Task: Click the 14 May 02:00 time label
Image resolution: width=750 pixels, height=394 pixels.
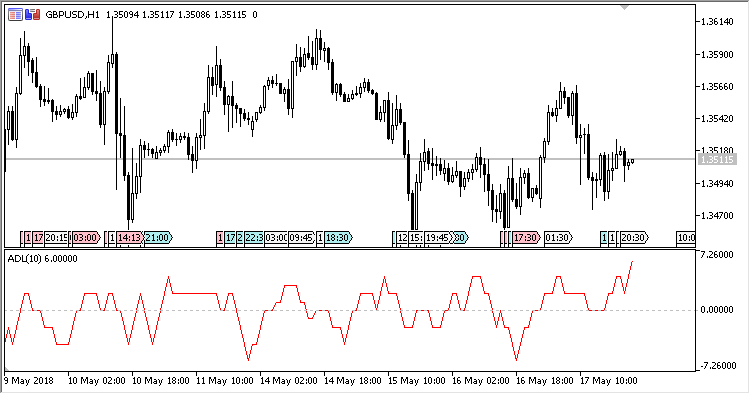Action: (x=289, y=381)
